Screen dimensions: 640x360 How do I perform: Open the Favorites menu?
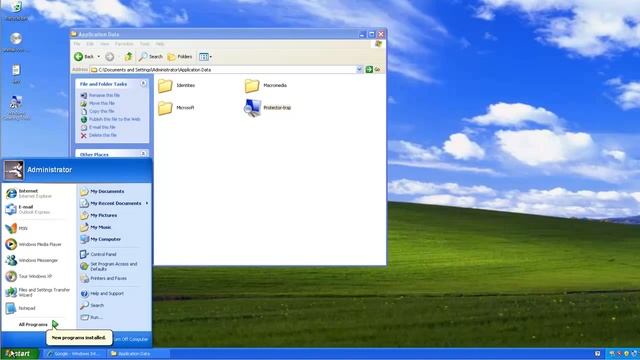(x=124, y=44)
